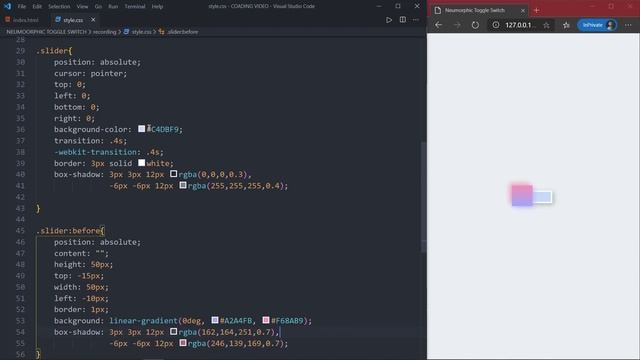Click the .slider:before selector on line 45
The height and width of the screenshot is (360, 640).
point(68,231)
